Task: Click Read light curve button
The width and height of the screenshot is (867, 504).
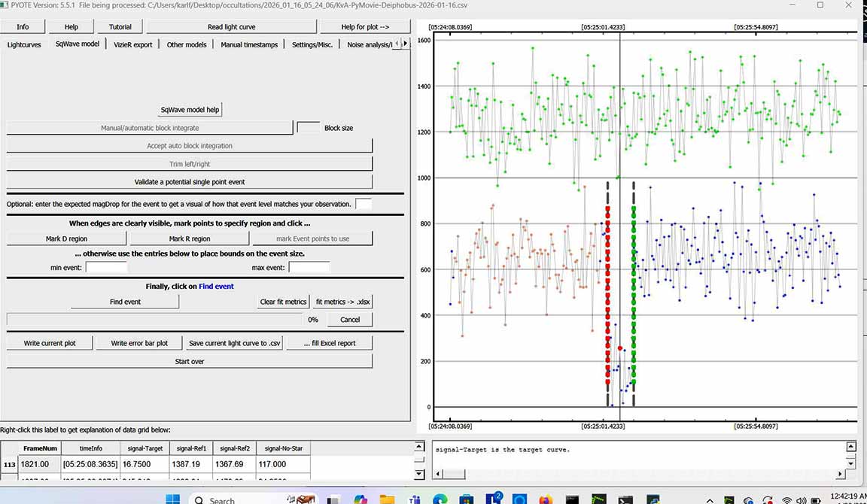Action: coord(231,27)
